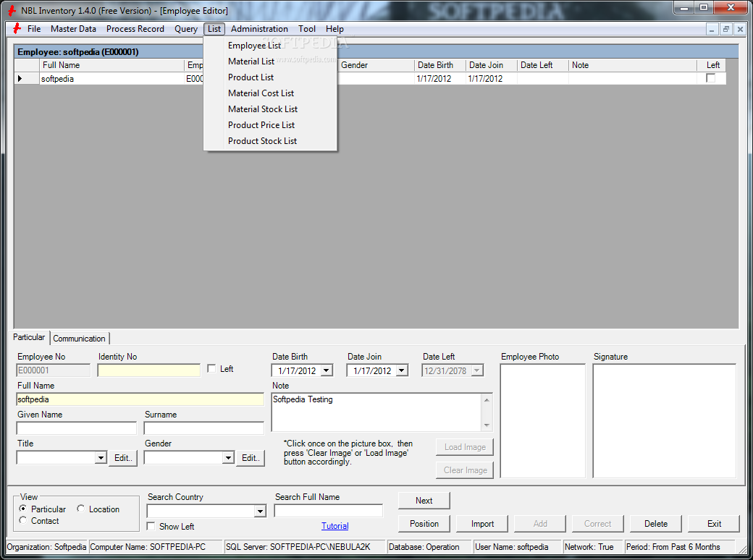Choose Material Cost List menu entry
This screenshot has width=753, height=560.
[271, 93]
